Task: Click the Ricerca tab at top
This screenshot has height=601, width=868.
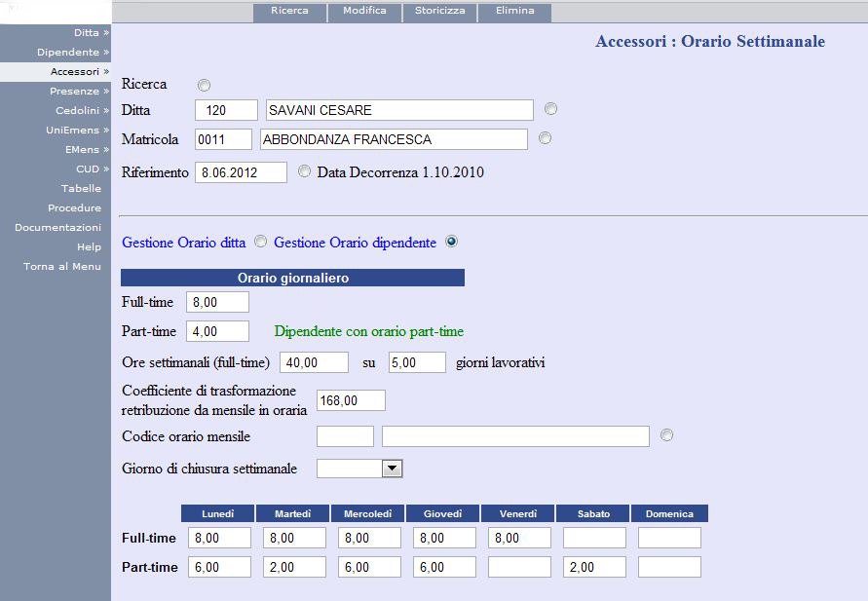Action: [289, 12]
